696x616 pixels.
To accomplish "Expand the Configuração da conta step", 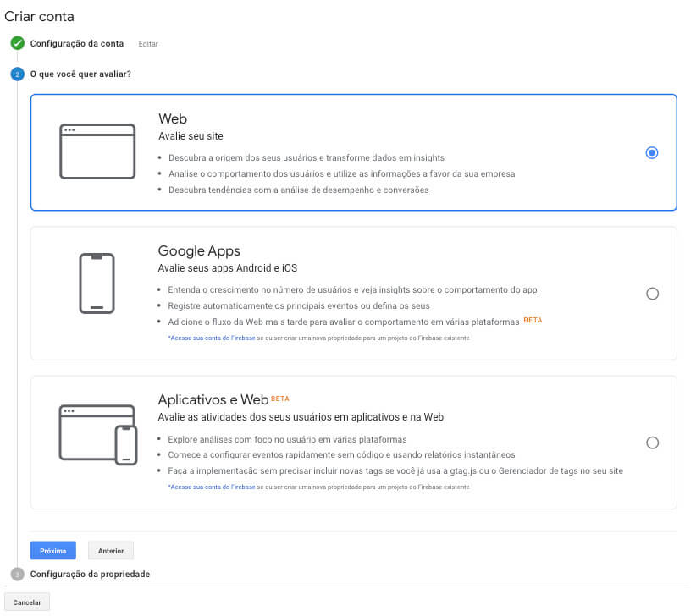I will pos(77,43).
